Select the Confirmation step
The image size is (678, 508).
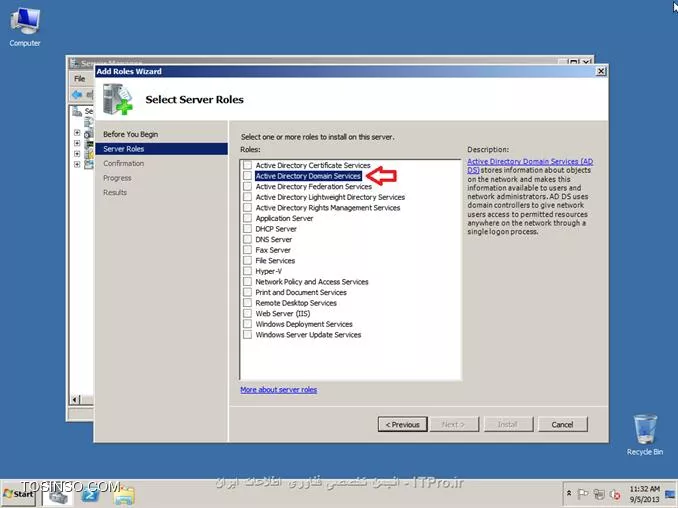(x=124, y=163)
